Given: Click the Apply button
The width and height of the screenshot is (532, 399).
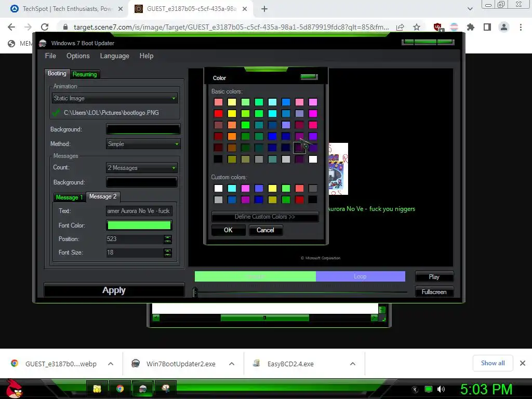Looking at the screenshot, I should [114, 290].
